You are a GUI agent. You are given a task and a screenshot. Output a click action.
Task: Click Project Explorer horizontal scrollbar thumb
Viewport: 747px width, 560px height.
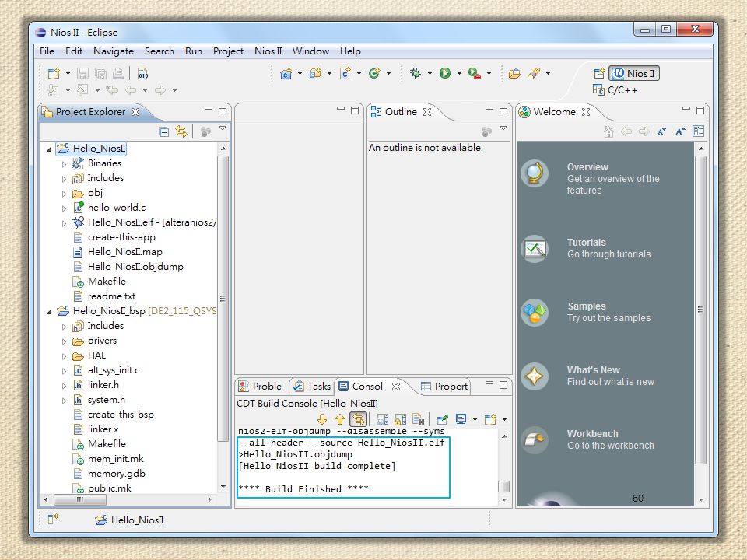(80, 499)
